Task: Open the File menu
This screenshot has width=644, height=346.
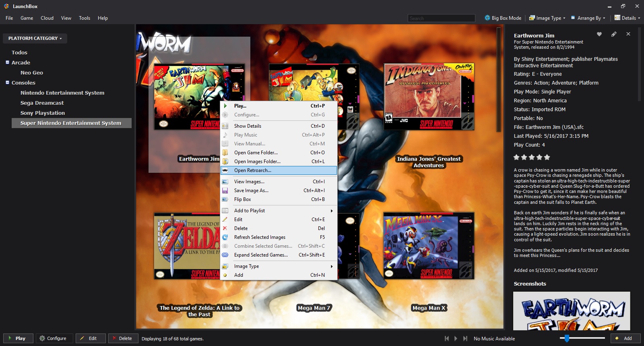Action: [x=9, y=18]
